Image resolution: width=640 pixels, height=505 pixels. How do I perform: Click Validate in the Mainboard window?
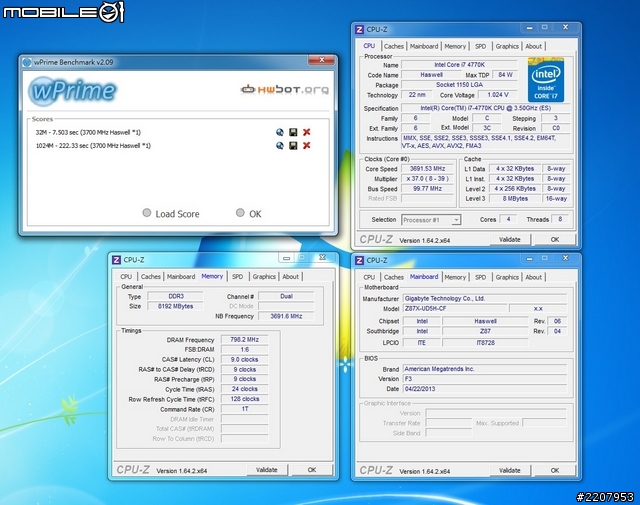(x=509, y=470)
